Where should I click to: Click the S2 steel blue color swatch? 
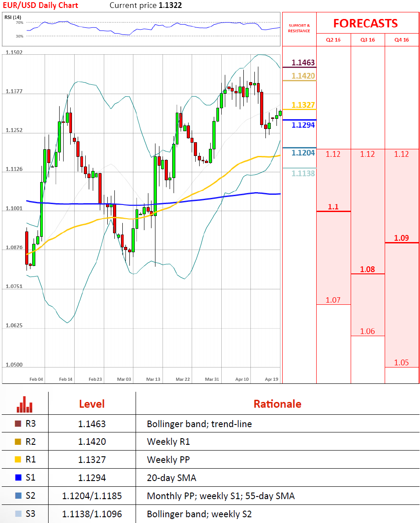click(x=18, y=495)
